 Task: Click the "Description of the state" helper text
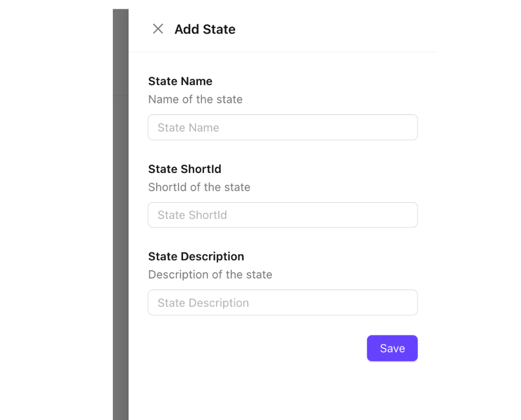(x=210, y=275)
